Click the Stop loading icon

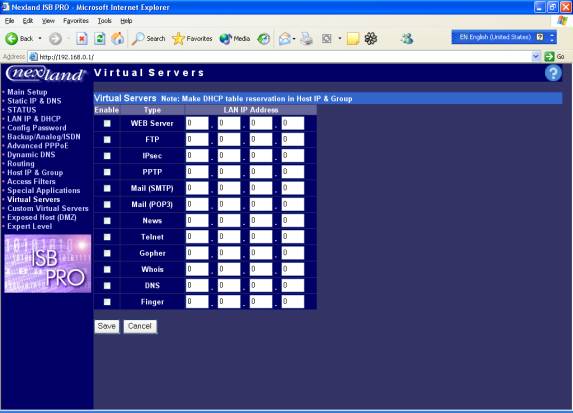click(x=82, y=38)
